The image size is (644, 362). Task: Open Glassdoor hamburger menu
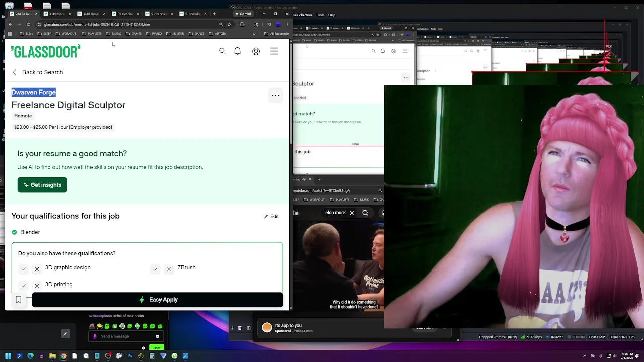coord(274,51)
